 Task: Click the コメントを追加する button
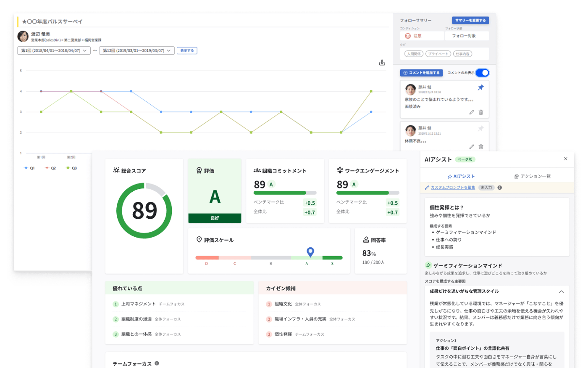tap(421, 73)
